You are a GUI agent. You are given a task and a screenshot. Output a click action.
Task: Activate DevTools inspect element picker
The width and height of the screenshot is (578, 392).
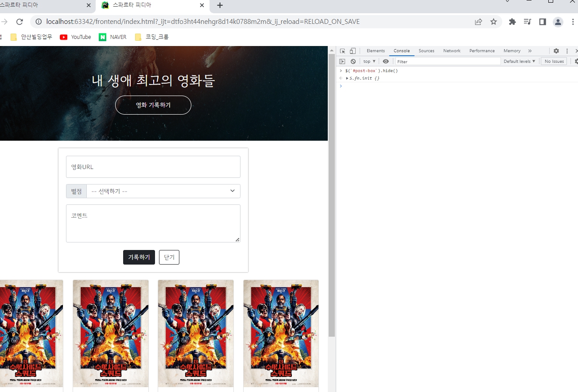[342, 51]
